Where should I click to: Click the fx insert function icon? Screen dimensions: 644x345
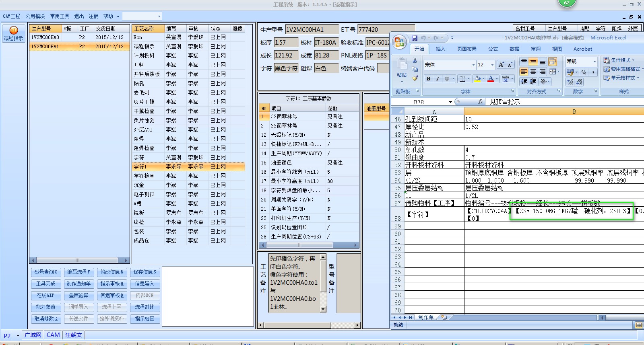click(x=480, y=102)
